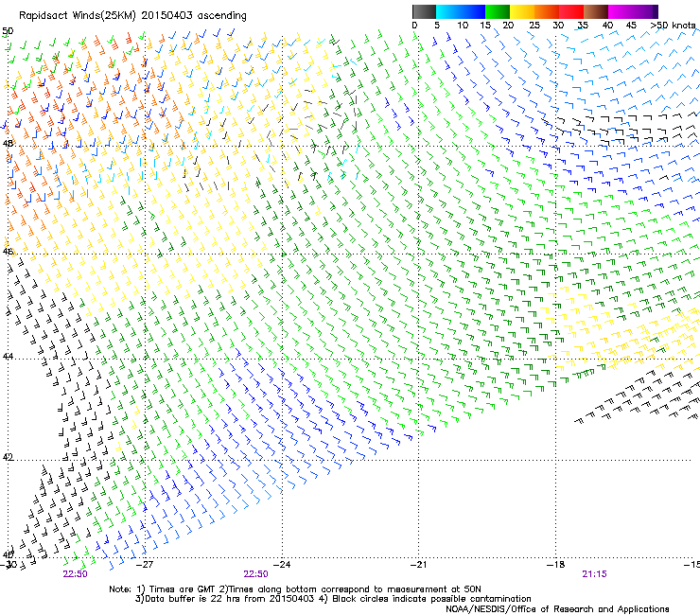The height and width of the screenshot is (615, 700).
Task: Click the longitude label '-27'
Action: pyautogui.click(x=145, y=564)
